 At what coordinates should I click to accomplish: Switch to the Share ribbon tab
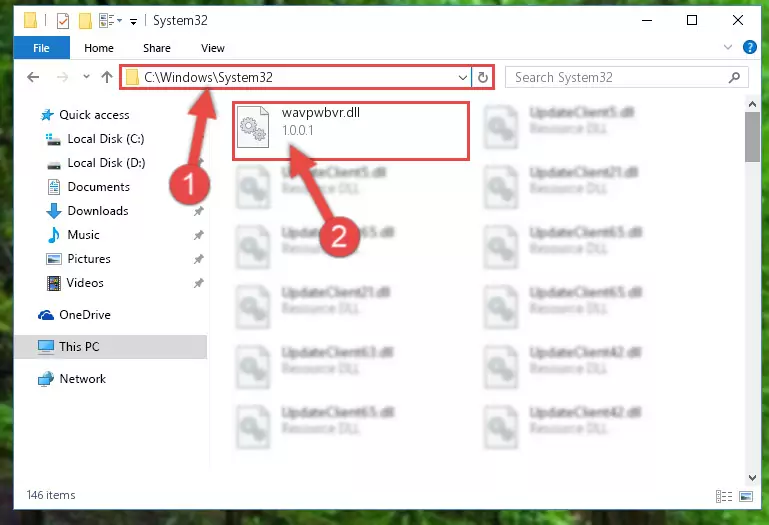[x=157, y=48]
